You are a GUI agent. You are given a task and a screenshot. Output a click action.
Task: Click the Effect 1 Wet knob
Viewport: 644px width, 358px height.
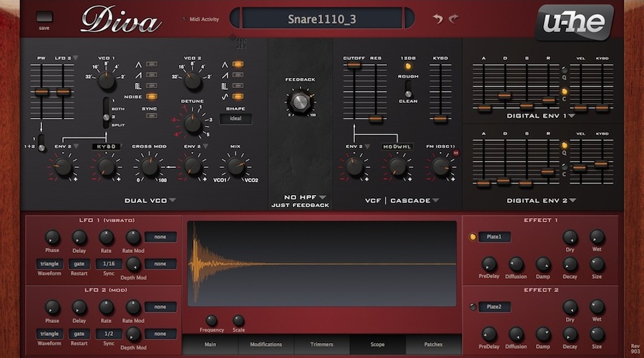pos(597,237)
